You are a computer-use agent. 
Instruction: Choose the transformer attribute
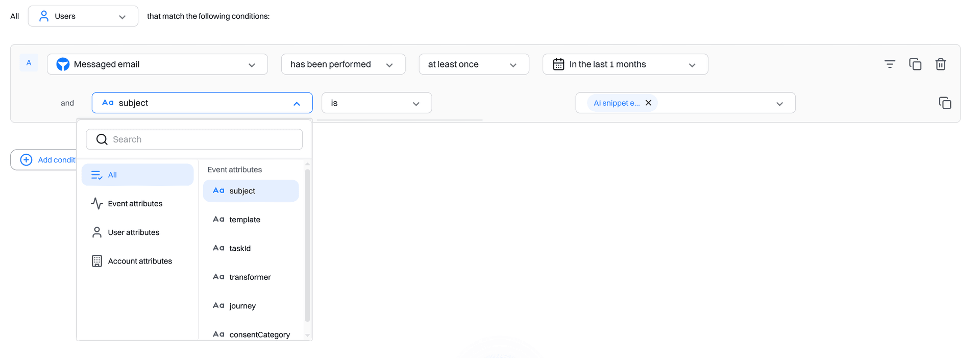251,277
